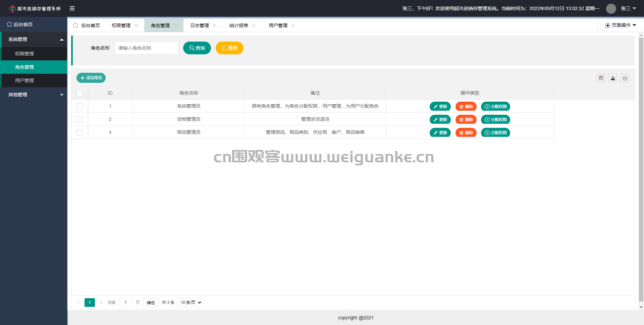The height and width of the screenshot is (325, 644).
Task: Switch to the 统计报表 tab
Action: [239, 25]
